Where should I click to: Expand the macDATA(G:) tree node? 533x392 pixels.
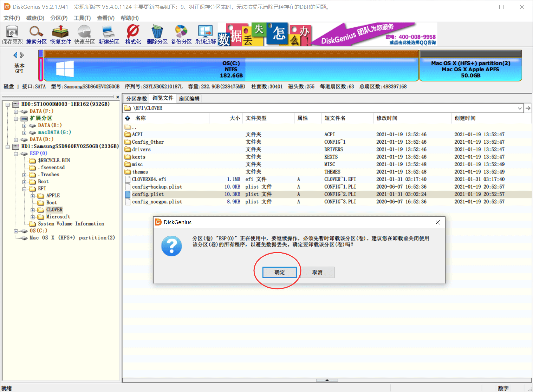[x=24, y=133]
